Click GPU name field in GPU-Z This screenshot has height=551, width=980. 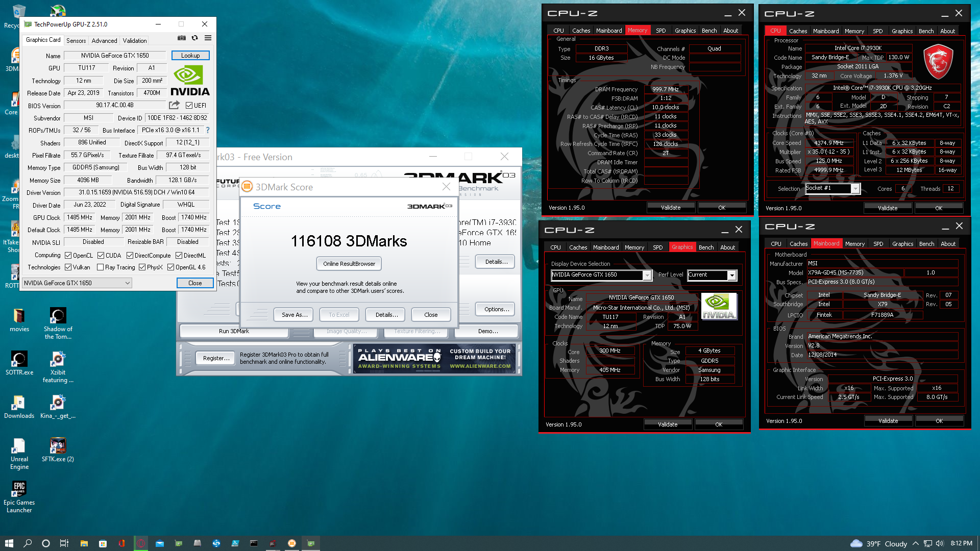click(115, 56)
